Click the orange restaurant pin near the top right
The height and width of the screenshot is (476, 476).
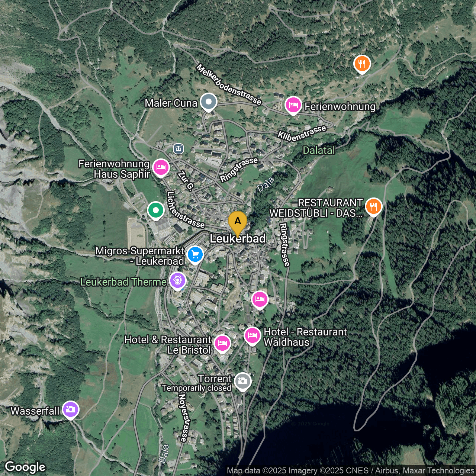pos(362,64)
